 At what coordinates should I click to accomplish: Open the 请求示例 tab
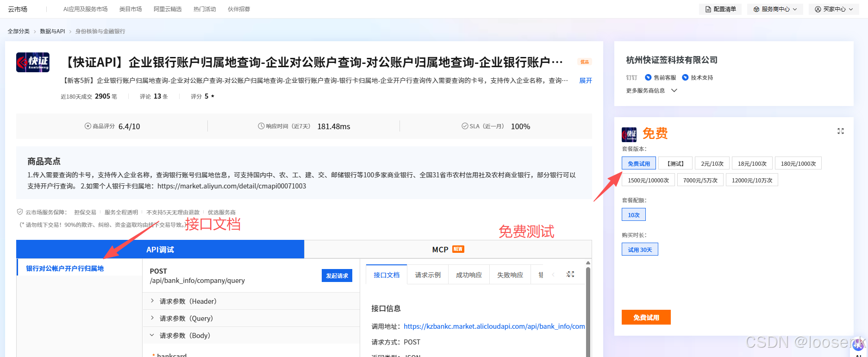(x=428, y=275)
